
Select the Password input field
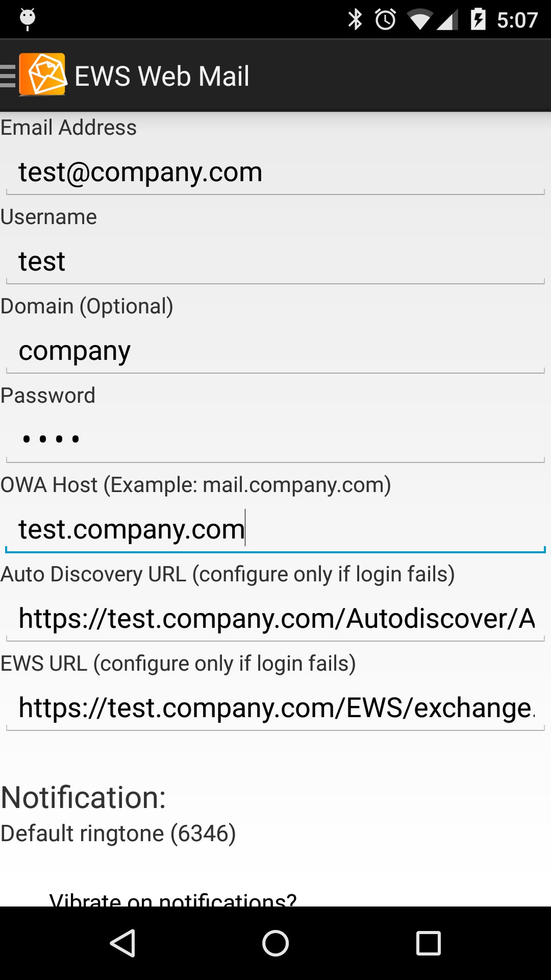pos(275,440)
